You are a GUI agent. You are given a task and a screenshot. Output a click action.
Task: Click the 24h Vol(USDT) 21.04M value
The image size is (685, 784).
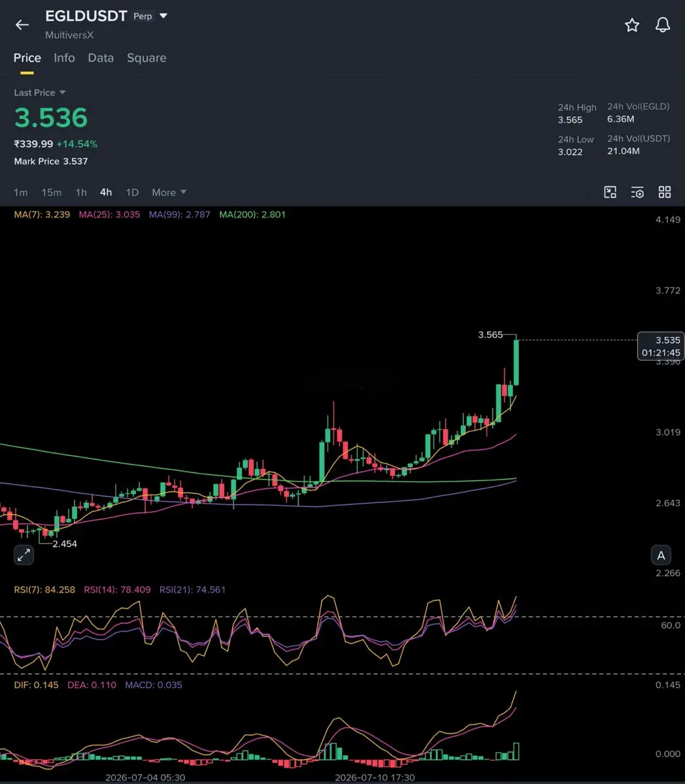(624, 151)
